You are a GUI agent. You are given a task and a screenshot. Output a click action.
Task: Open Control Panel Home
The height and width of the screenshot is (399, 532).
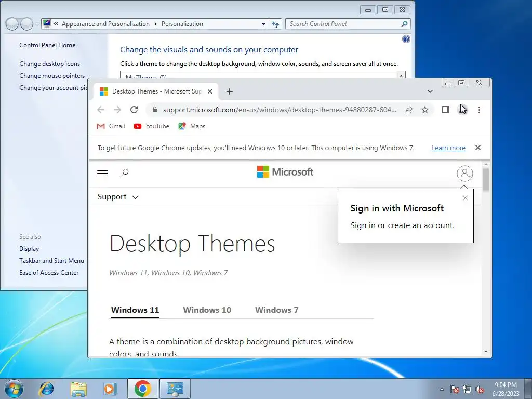click(x=47, y=45)
